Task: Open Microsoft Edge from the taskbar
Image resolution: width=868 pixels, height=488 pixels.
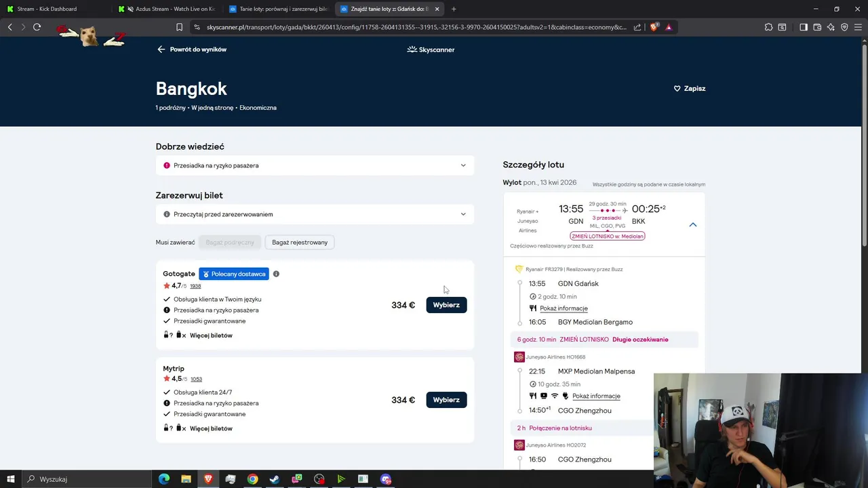Action: [164, 479]
